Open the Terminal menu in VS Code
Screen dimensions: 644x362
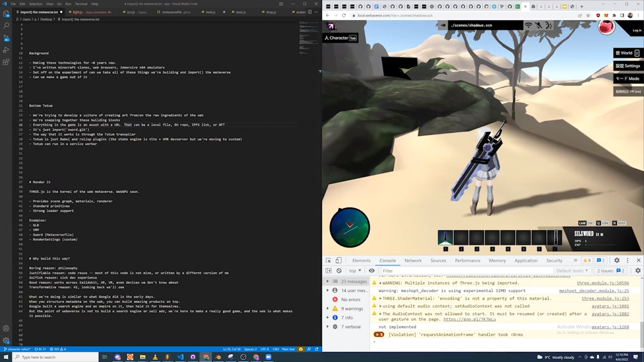click(x=81, y=4)
